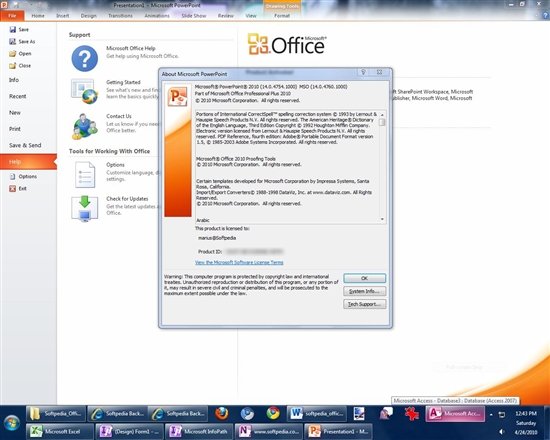550x440 pixels.
Task: Open Softpedia_Offi folder taskbar button
Action: (56, 413)
